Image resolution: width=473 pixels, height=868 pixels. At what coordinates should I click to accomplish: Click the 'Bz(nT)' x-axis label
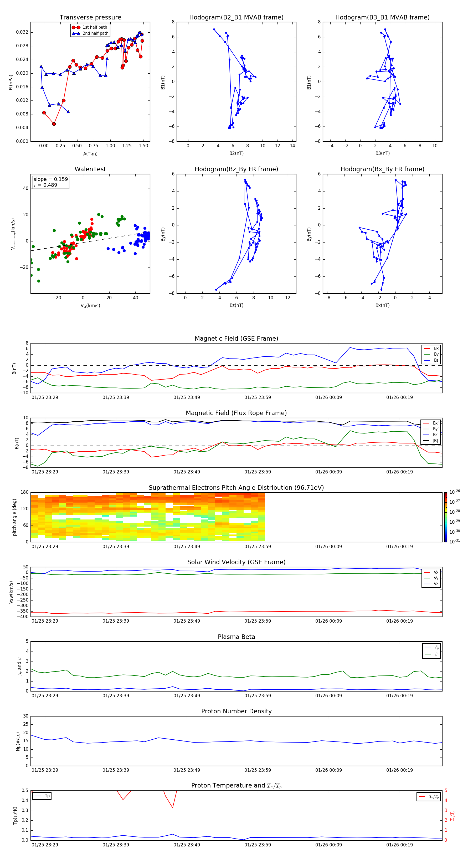236,305
